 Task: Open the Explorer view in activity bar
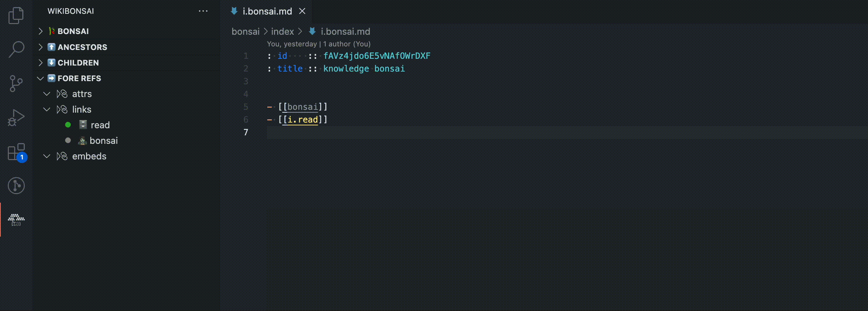pyautogui.click(x=16, y=16)
